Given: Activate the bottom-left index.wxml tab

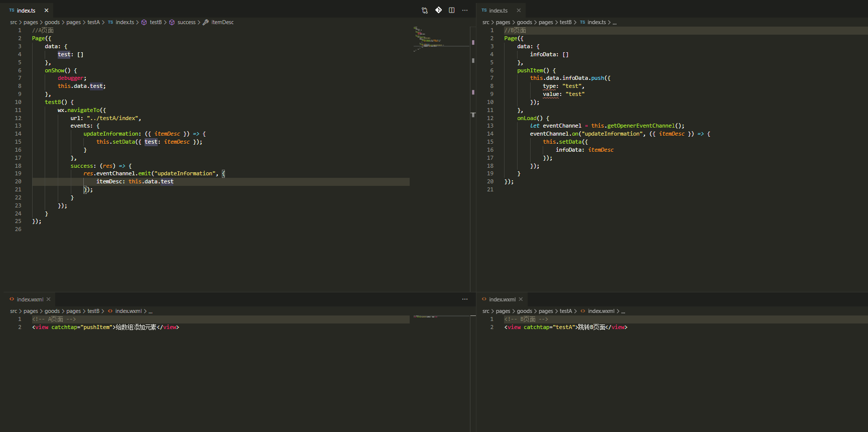Looking at the screenshot, I should coord(30,299).
